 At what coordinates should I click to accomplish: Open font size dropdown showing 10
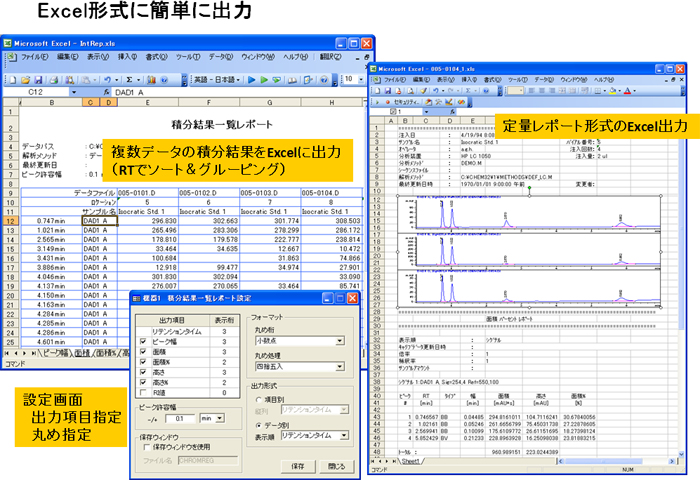(361, 79)
